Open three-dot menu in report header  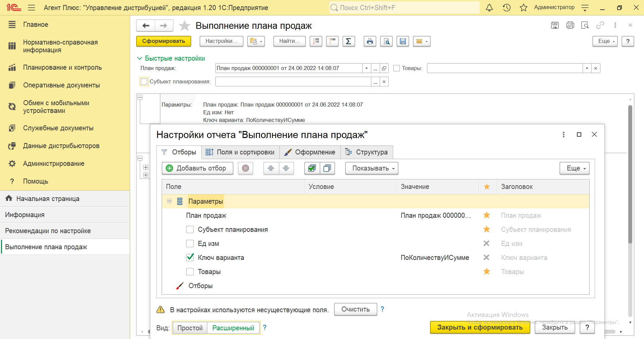(615, 25)
